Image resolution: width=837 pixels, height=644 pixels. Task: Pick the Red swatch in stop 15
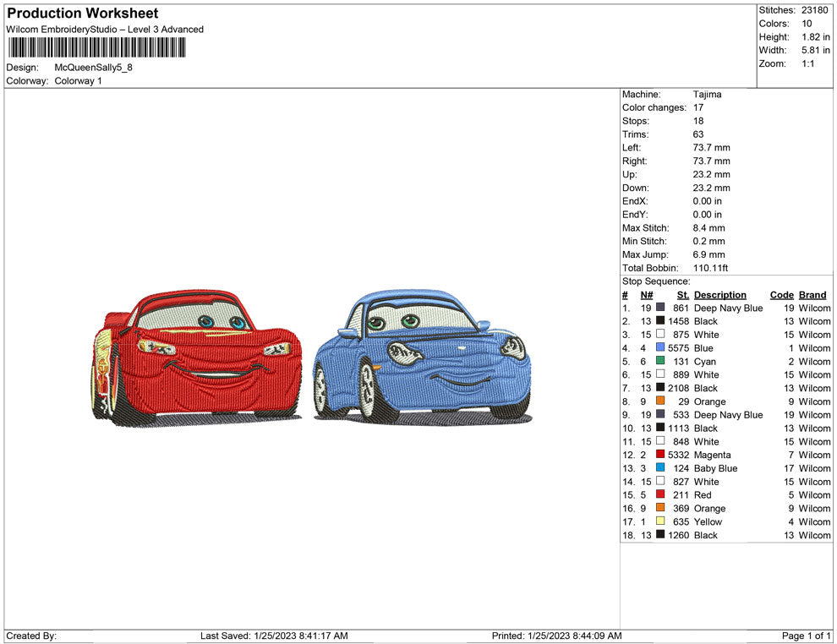660,495
